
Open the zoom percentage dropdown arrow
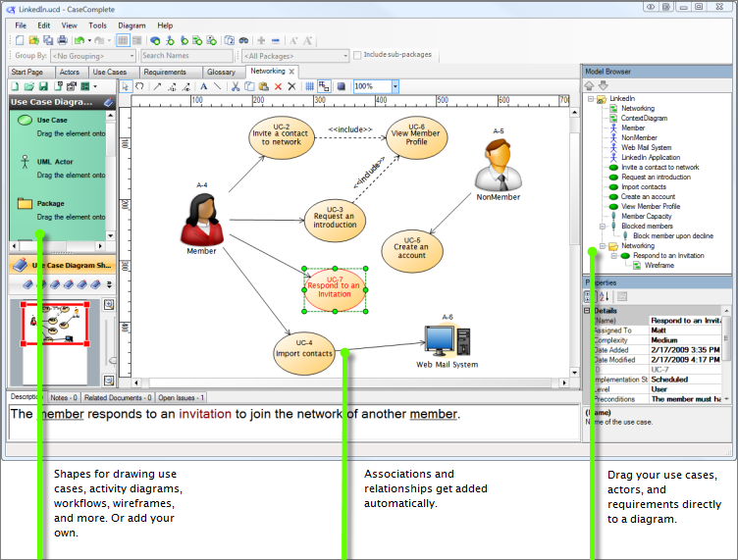395,86
